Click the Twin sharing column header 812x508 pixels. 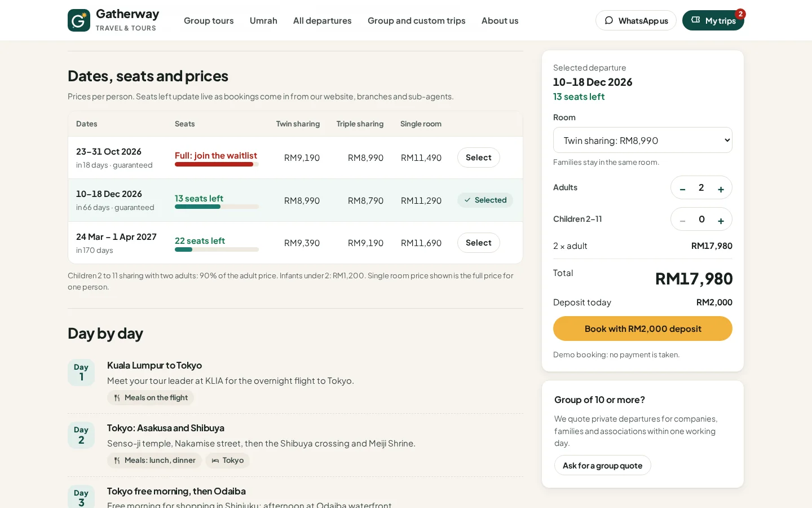tap(298, 124)
